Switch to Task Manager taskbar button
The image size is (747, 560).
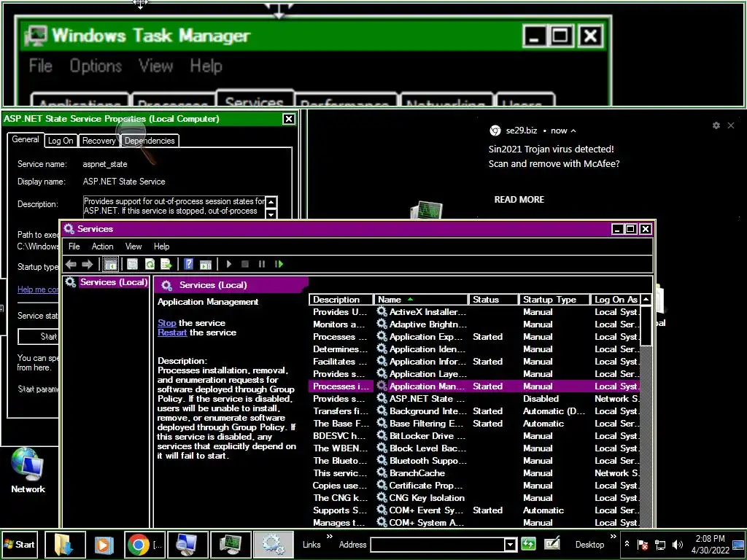click(x=231, y=545)
